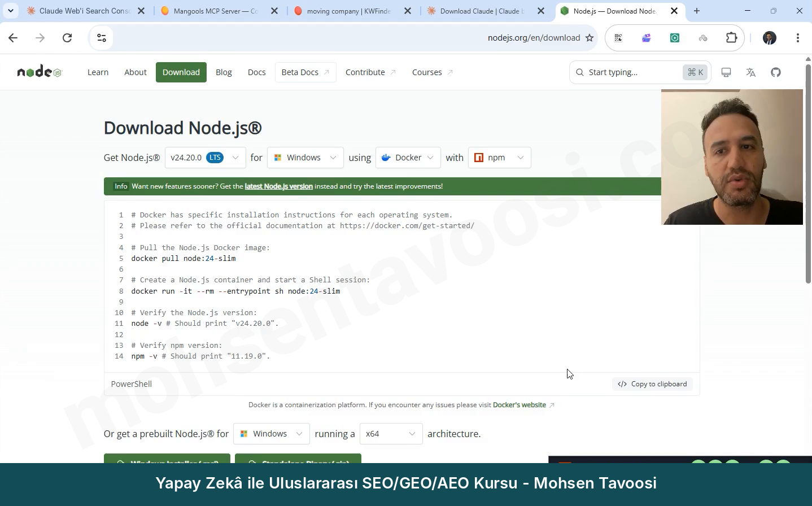
Task: Open the Docs navigation item
Action: (256, 72)
